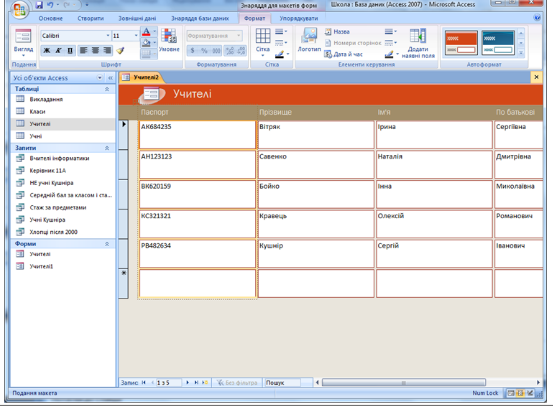Screen dimensions: 553x412
Task: Apply the blue AutoFormat style
Action: [498, 43]
